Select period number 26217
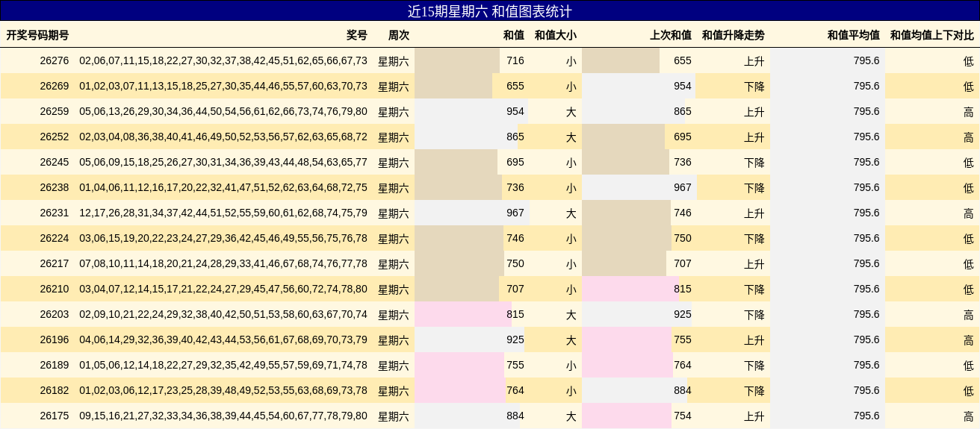Image resolution: width=980 pixels, height=429 pixels. [55, 264]
